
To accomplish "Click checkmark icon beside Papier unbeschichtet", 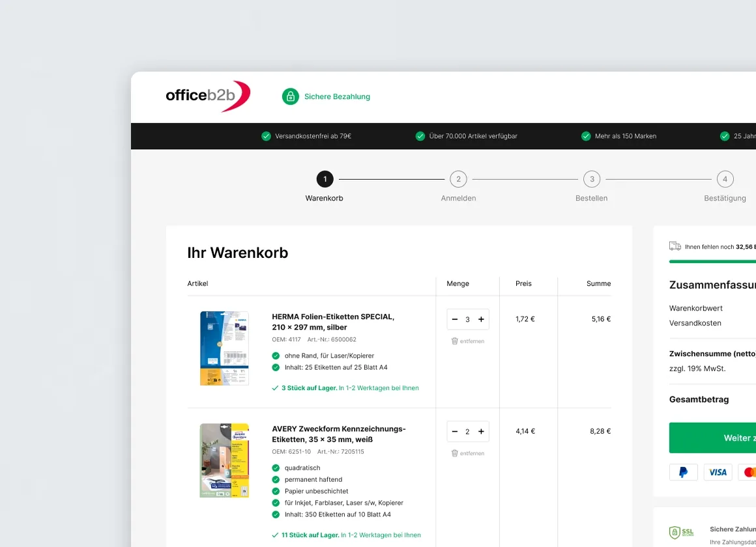I will click(x=276, y=491).
